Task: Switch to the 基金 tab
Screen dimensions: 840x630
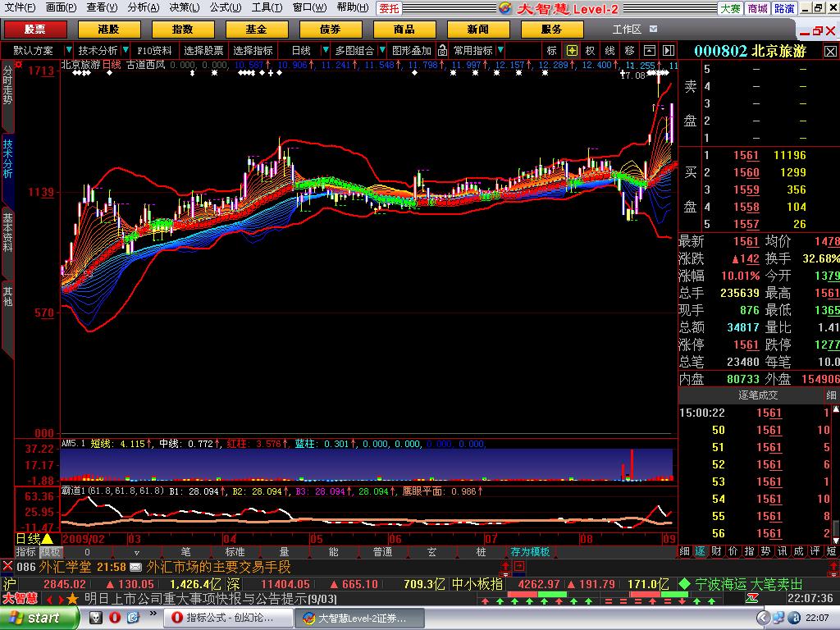Action: click(x=257, y=30)
